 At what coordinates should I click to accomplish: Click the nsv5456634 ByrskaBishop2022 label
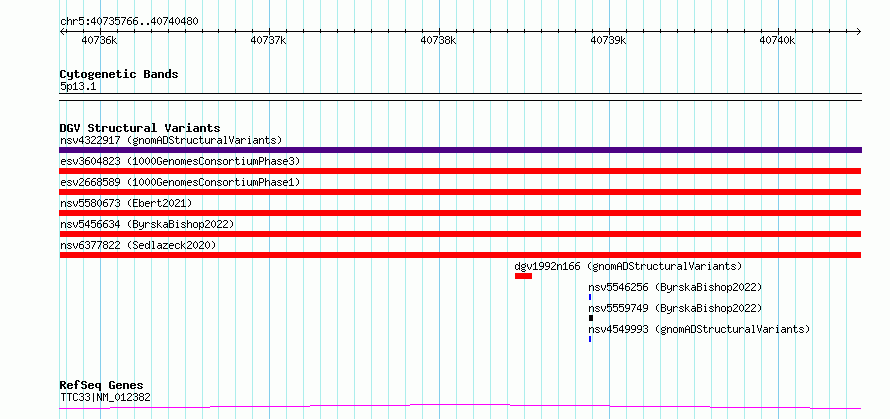[x=147, y=224]
